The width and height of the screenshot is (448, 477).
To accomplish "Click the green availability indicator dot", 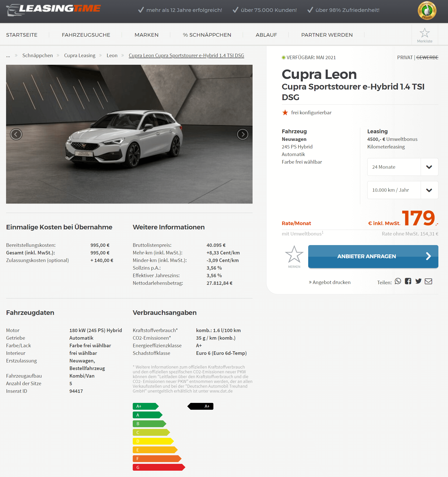I will [283, 57].
